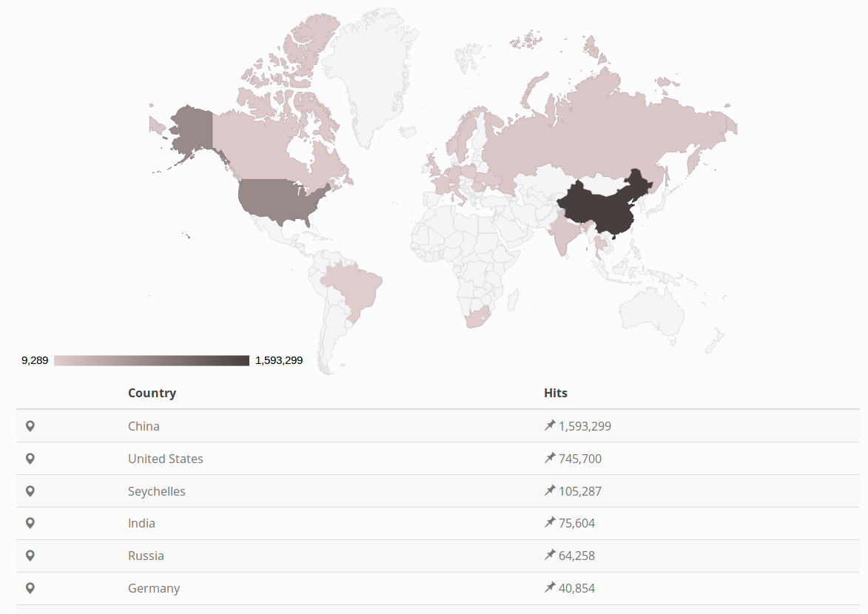
Task: Click the legend maximum value 1,593,299
Action: click(279, 360)
